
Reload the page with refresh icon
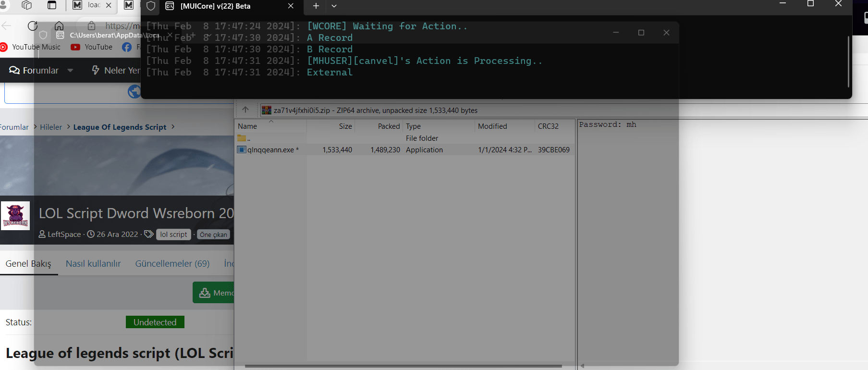(x=33, y=26)
